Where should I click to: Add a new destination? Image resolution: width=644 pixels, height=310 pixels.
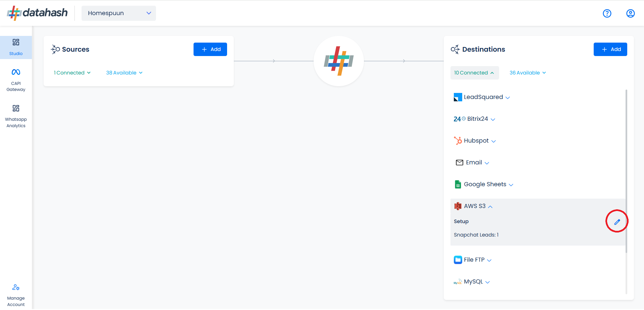point(610,49)
